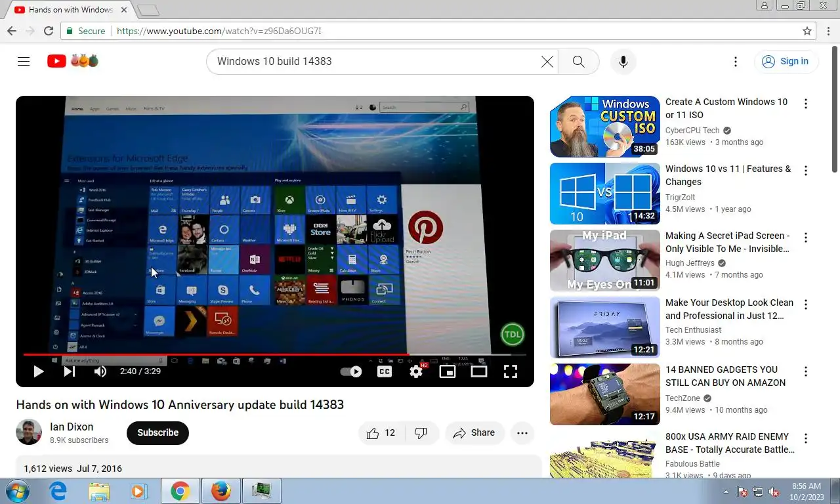Image resolution: width=840 pixels, height=504 pixels.
Task: Open options menu for 800x USA Army Raid video
Action: click(x=806, y=438)
